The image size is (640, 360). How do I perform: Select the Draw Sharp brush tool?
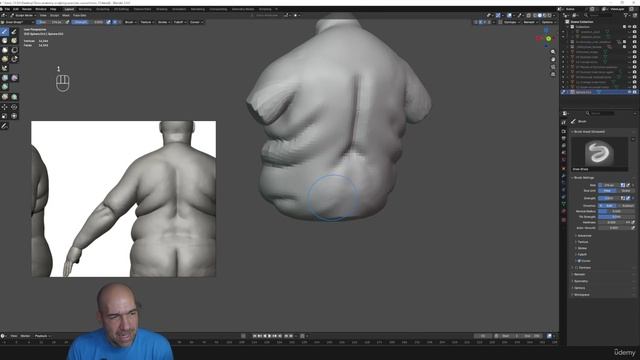[x=14, y=31]
